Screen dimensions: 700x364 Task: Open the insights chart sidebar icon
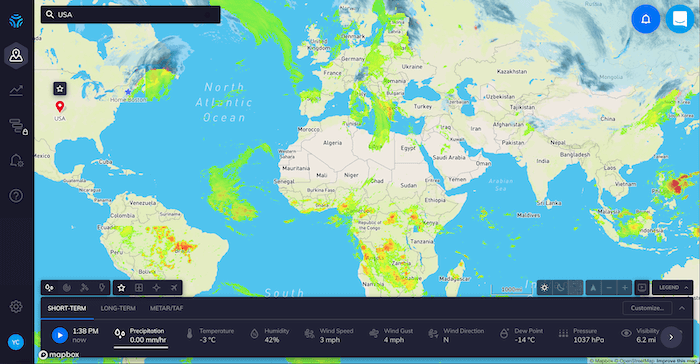point(16,91)
